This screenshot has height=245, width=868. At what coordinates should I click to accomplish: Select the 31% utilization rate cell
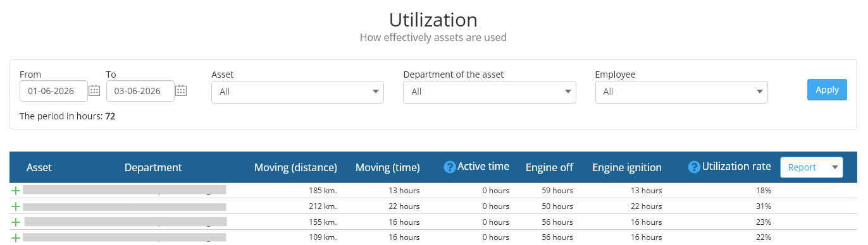pos(763,206)
